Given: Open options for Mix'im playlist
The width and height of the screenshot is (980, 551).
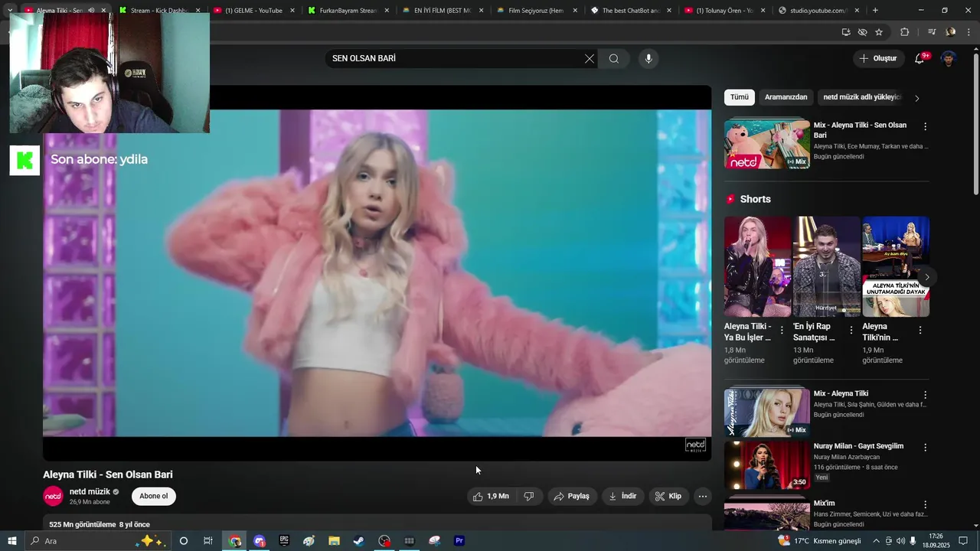Looking at the screenshot, I should click(925, 504).
